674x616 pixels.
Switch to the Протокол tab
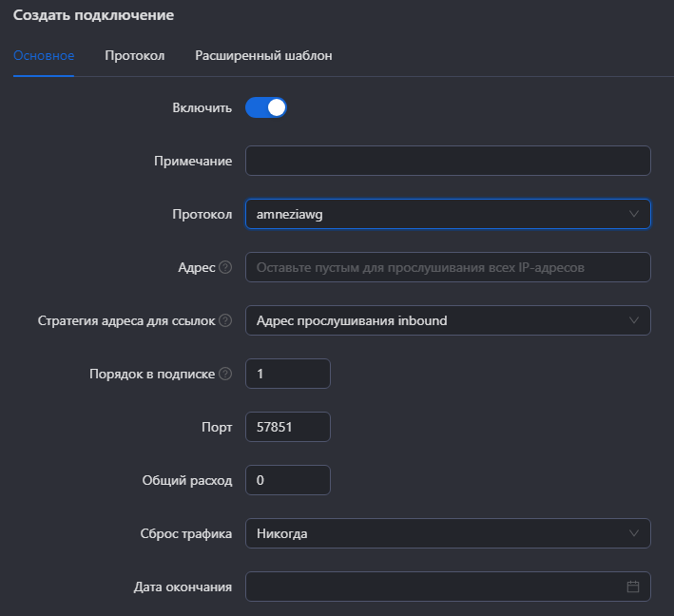pyautogui.click(x=135, y=55)
